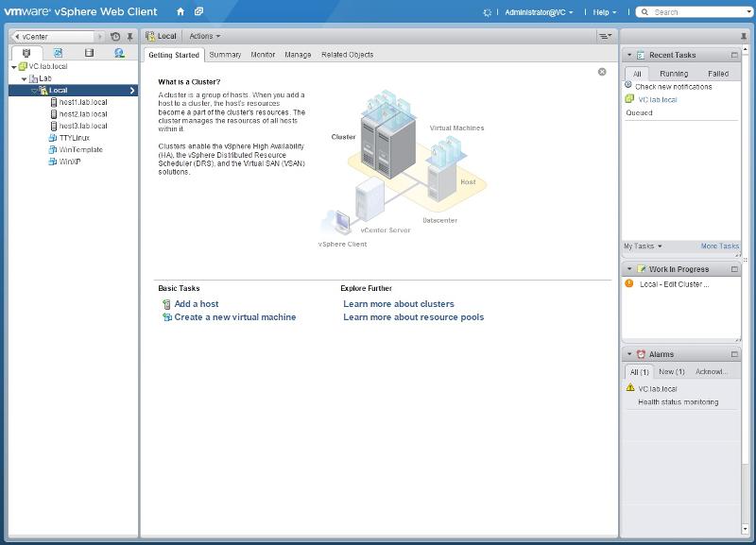Open the Help dropdown menu
The width and height of the screenshot is (756, 545).
[605, 12]
